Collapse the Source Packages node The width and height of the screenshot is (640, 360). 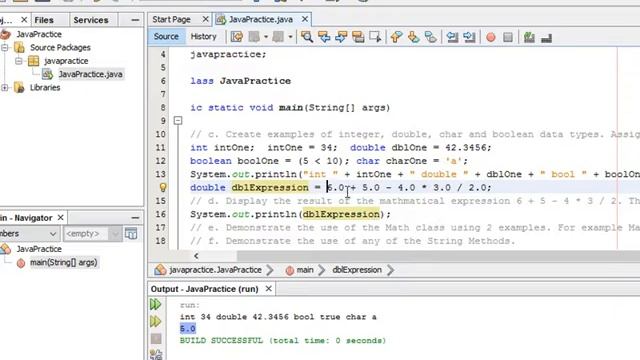click(4, 48)
